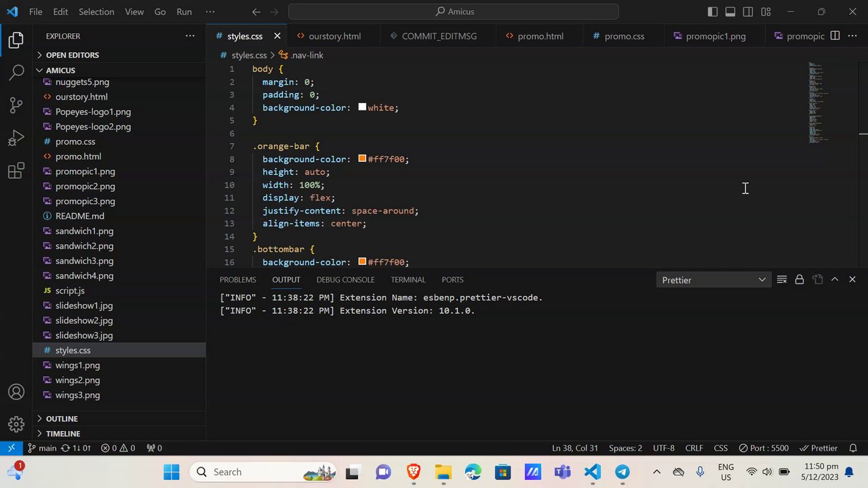Open the Manage gear menu
The height and width of the screenshot is (488, 868).
[16, 424]
